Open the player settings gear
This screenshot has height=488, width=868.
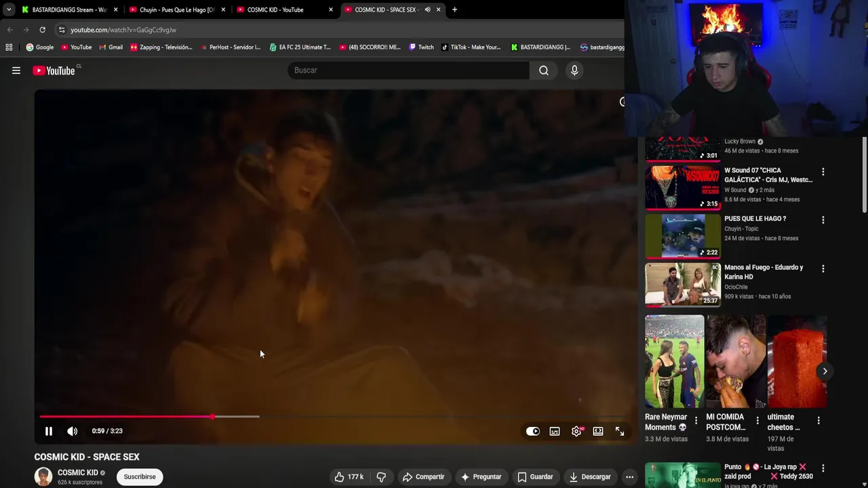tap(576, 431)
